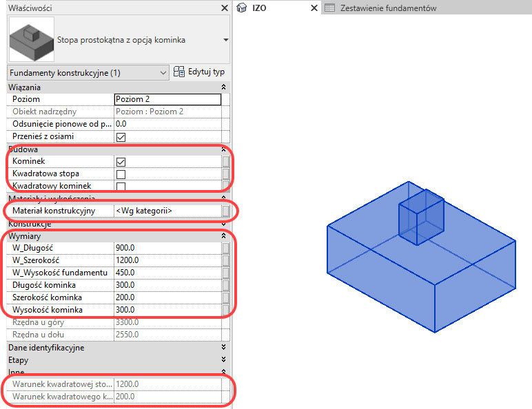
Task: Expand the Etapy section
Action: 224,359
